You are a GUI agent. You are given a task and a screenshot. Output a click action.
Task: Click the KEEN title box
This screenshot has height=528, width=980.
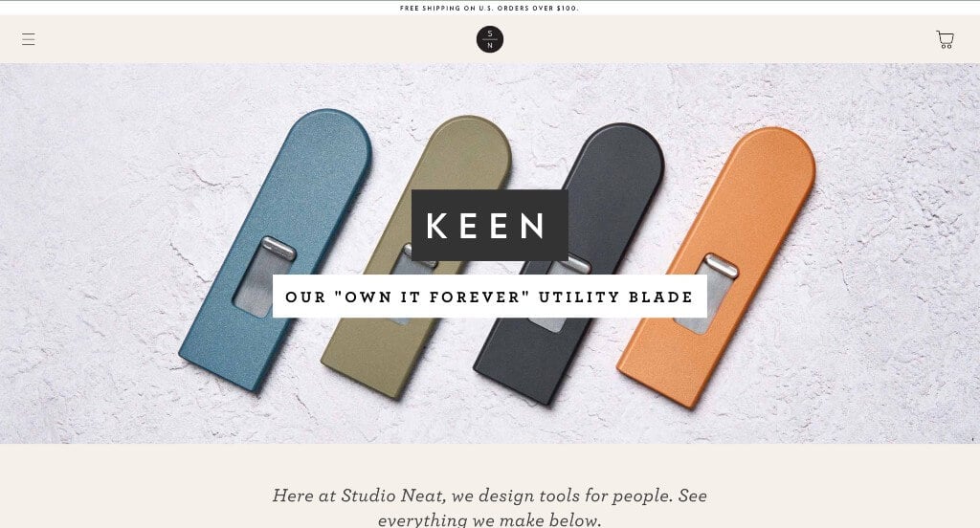(x=489, y=226)
